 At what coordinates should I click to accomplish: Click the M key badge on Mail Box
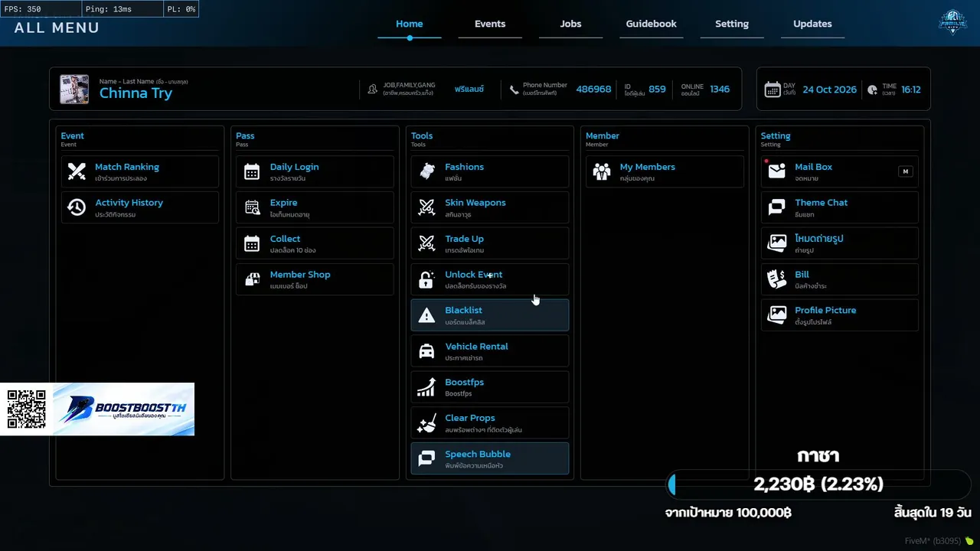(906, 171)
